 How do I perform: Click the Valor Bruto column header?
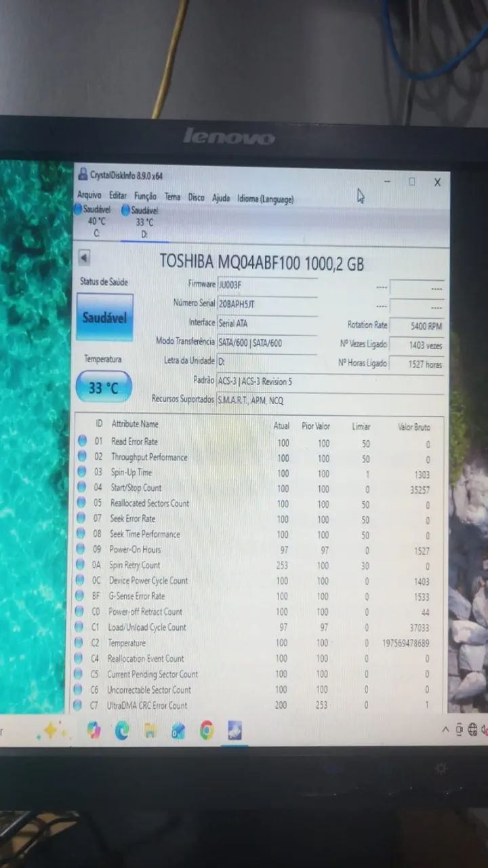click(413, 427)
